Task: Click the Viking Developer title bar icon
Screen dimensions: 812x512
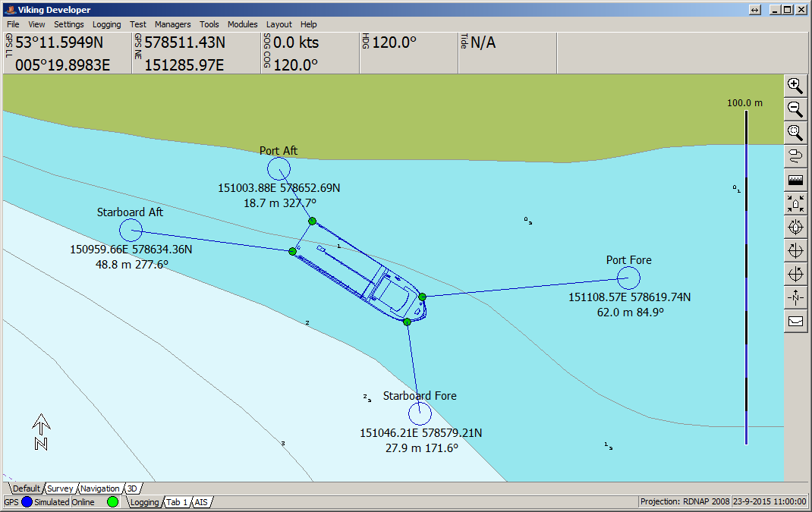Action: click(x=11, y=9)
